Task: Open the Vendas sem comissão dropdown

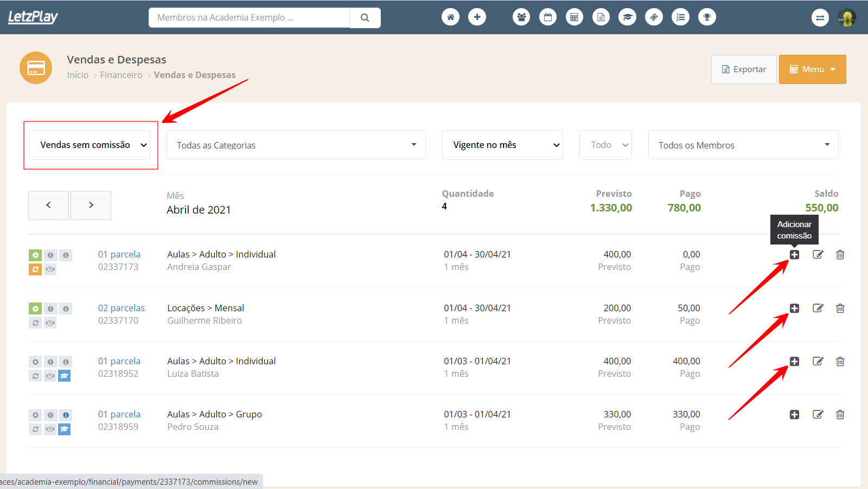Action: (91, 145)
